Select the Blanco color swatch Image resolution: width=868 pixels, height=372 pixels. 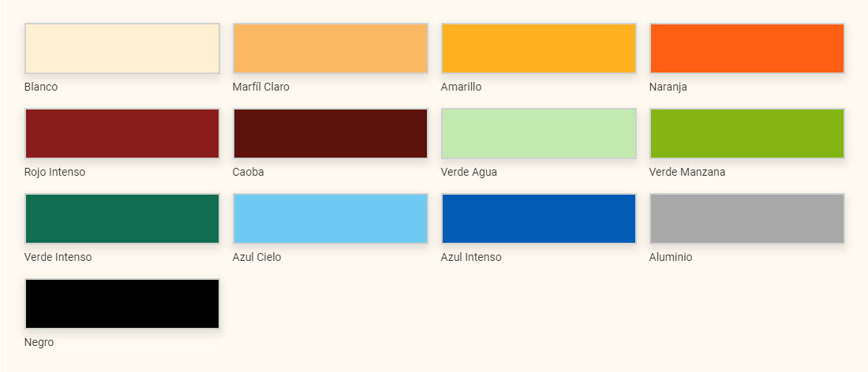pos(122,49)
